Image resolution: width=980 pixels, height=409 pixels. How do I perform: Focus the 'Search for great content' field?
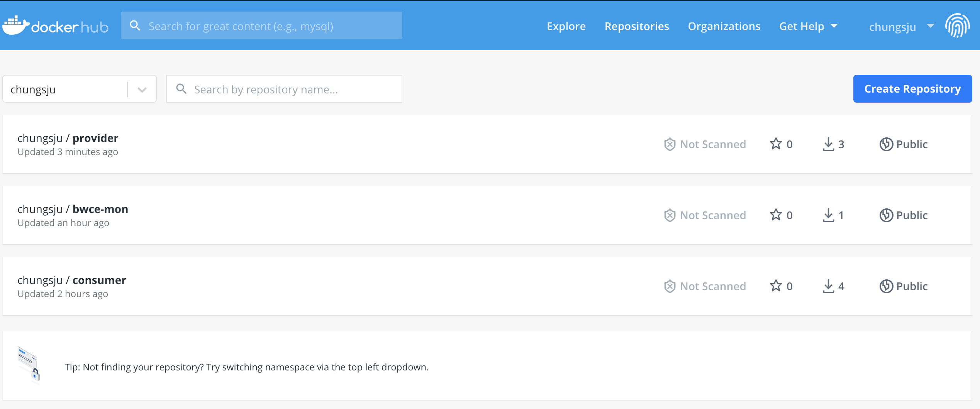[262, 25]
